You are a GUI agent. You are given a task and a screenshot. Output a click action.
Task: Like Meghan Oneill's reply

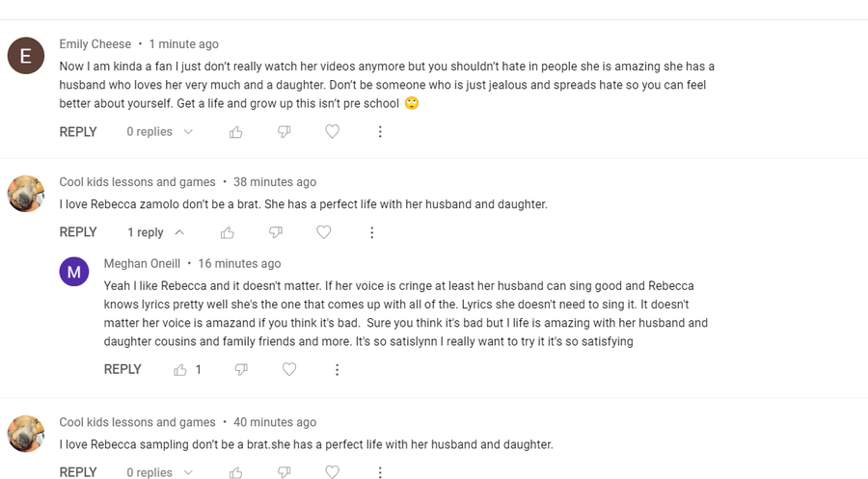pyautogui.click(x=180, y=369)
